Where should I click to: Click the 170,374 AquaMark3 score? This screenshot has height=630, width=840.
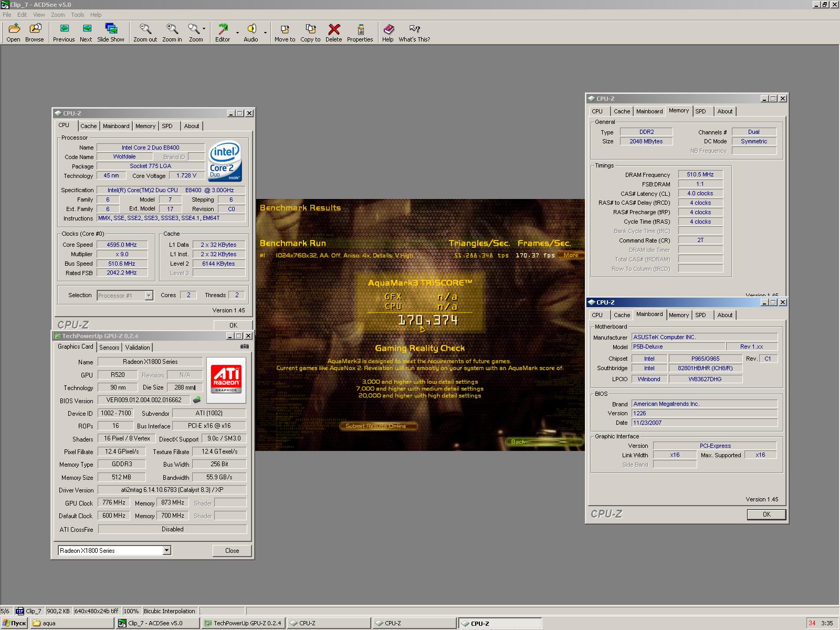coord(427,320)
